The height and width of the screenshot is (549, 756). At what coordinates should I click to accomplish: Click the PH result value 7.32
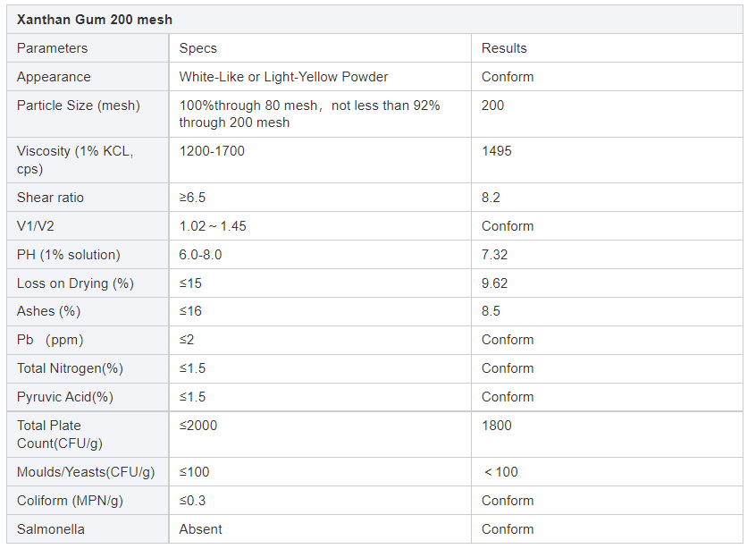click(494, 255)
